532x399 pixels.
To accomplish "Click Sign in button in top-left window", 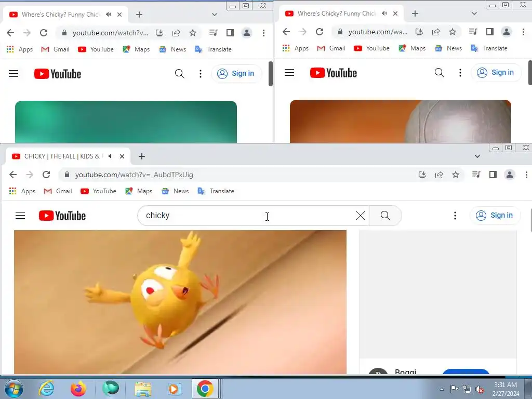I will [236, 74].
